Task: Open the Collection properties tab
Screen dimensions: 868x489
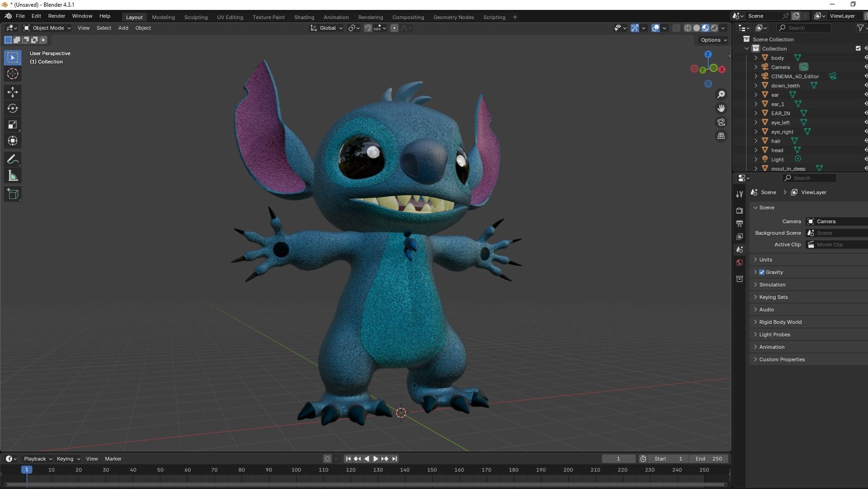Action: coord(739,279)
